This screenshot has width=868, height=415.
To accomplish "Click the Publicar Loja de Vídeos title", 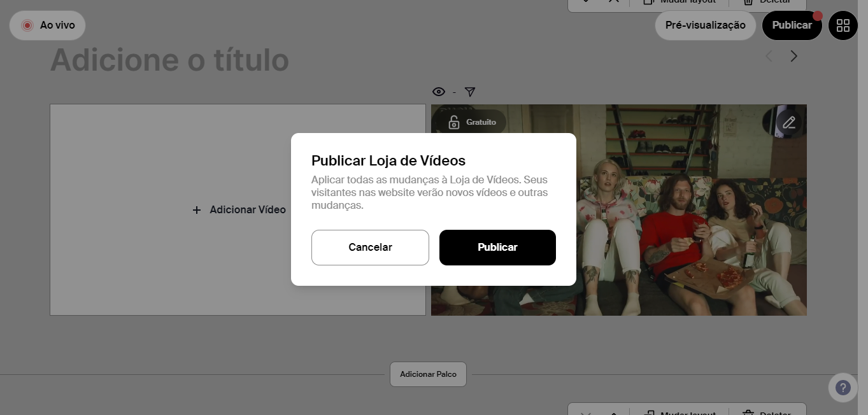I will coord(388,160).
